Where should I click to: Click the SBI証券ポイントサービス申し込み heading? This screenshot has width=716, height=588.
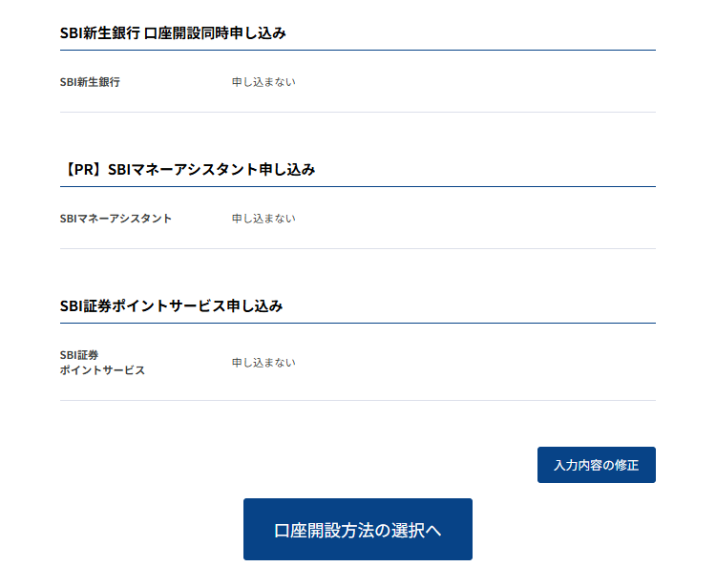point(171,305)
